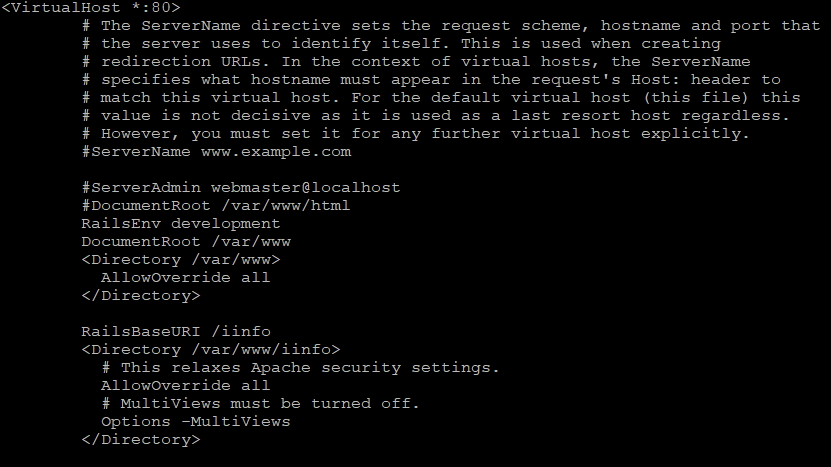Click the RailsEnv development directive

tap(181, 224)
